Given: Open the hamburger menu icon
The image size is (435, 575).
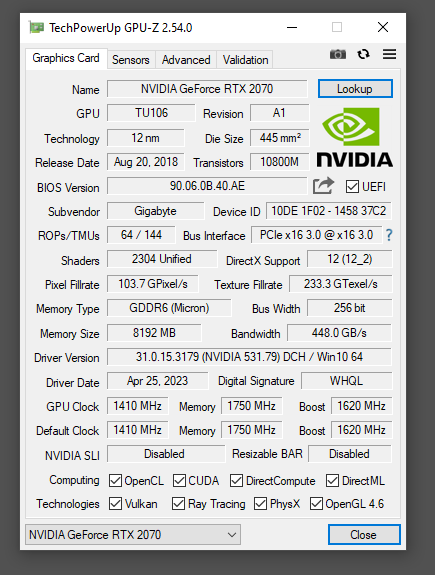Looking at the screenshot, I should coord(390,54).
